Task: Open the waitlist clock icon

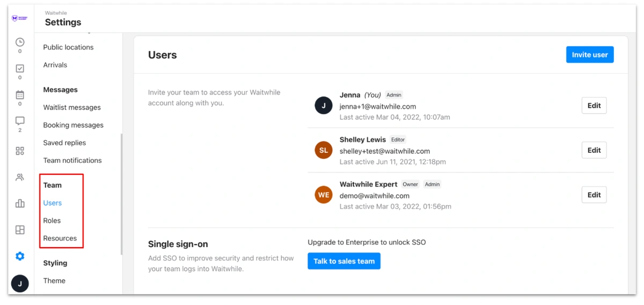Action: point(20,42)
